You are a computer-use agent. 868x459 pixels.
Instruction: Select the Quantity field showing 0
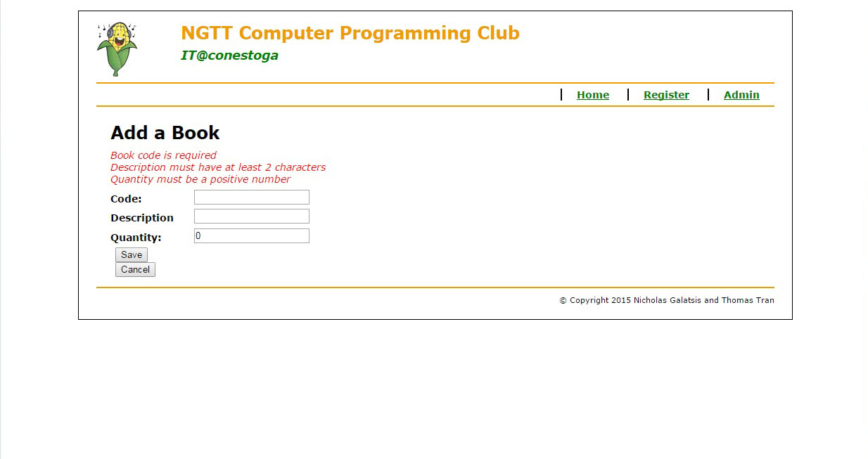(251, 236)
